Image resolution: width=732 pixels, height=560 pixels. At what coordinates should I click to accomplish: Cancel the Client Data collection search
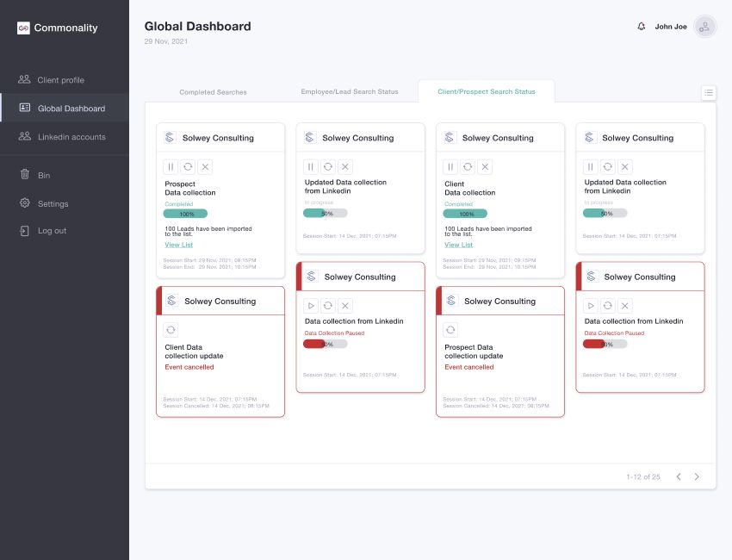(485, 167)
